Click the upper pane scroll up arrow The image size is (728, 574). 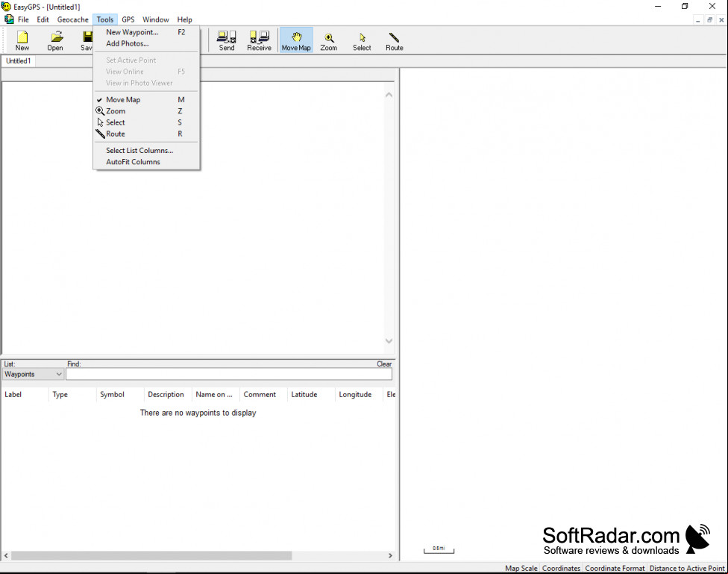389,95
